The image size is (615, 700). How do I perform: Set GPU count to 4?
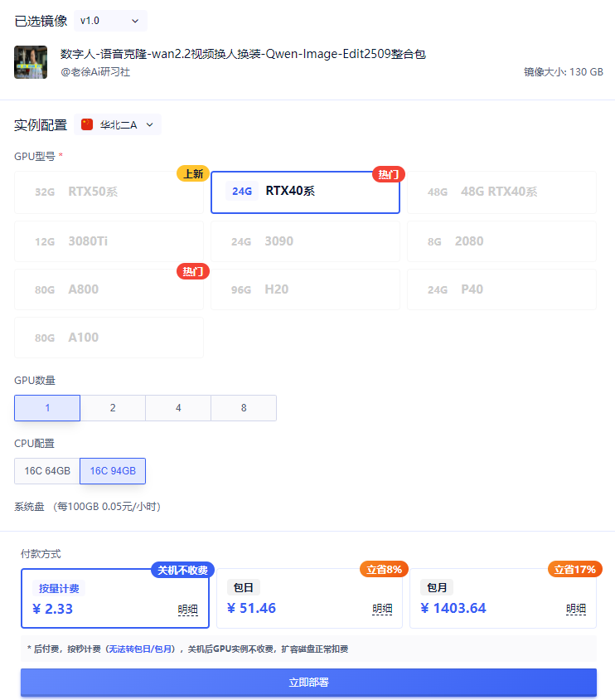178,408
